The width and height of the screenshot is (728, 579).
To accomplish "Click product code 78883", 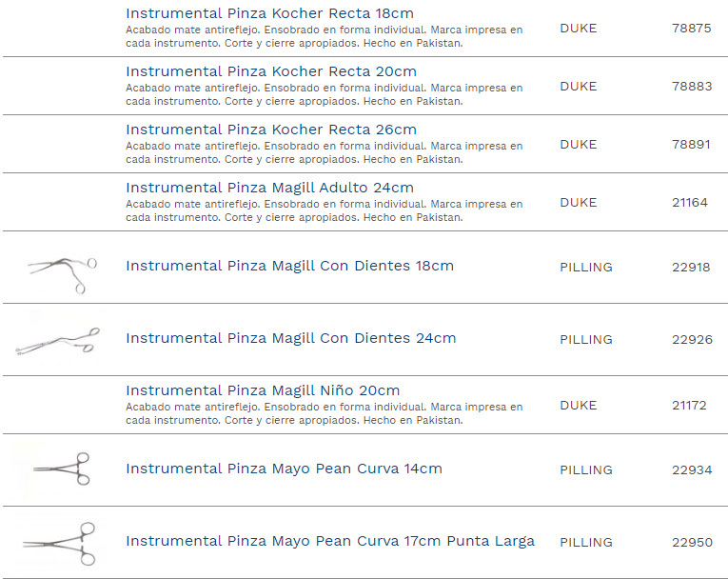I will point(691,87).
